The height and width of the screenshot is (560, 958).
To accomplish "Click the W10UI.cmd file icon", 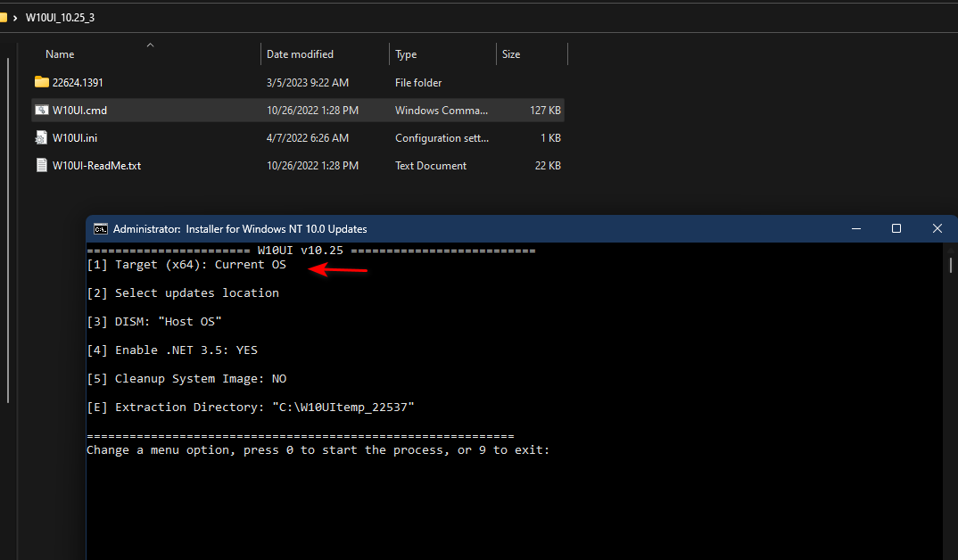I will coord(42,110).
